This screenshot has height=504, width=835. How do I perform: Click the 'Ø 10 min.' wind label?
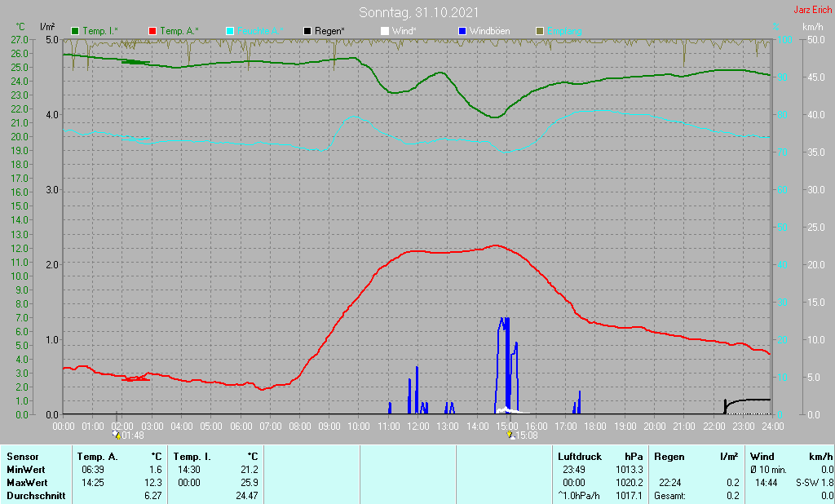click(768, 470)
